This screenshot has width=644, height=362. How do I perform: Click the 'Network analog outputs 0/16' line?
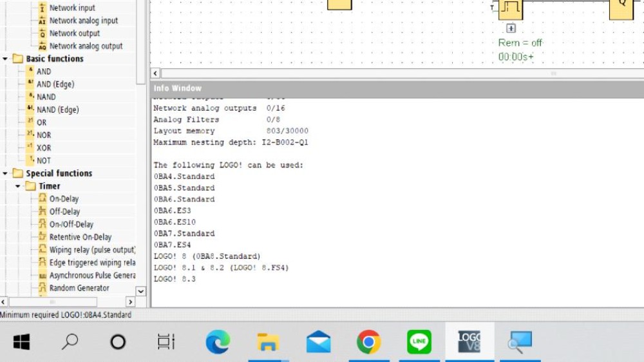pyautogui.click(x=220, y=108)
